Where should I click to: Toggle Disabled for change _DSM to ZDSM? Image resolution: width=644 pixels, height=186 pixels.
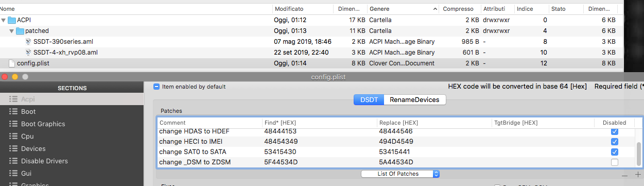click(615, 162)
